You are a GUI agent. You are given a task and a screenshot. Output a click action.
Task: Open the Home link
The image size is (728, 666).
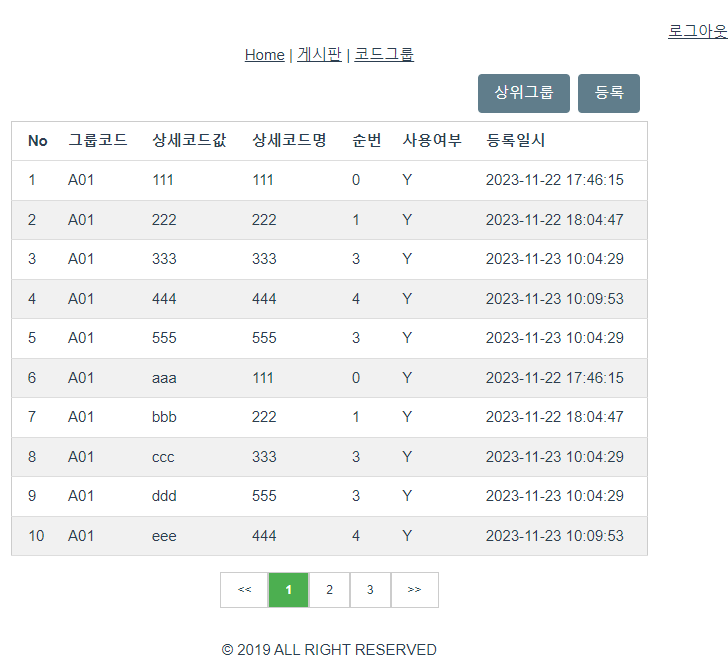[x=264, y=55]
